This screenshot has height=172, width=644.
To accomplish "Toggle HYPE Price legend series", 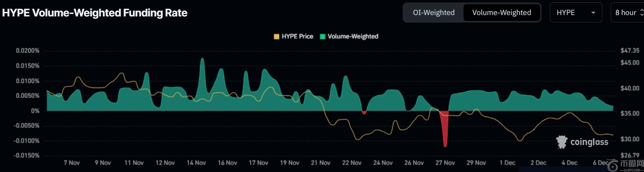I will pyautogui.click(x=297, y=36).
